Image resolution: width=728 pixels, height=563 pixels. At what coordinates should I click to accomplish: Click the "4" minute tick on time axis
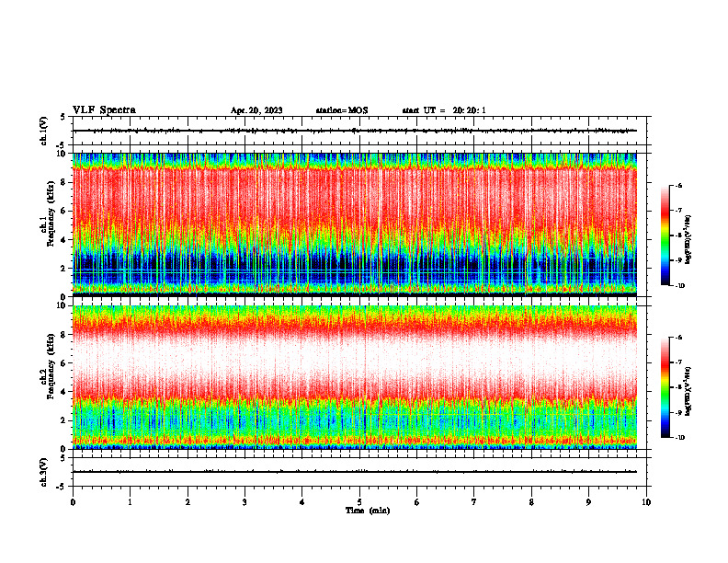pos(302,502)
